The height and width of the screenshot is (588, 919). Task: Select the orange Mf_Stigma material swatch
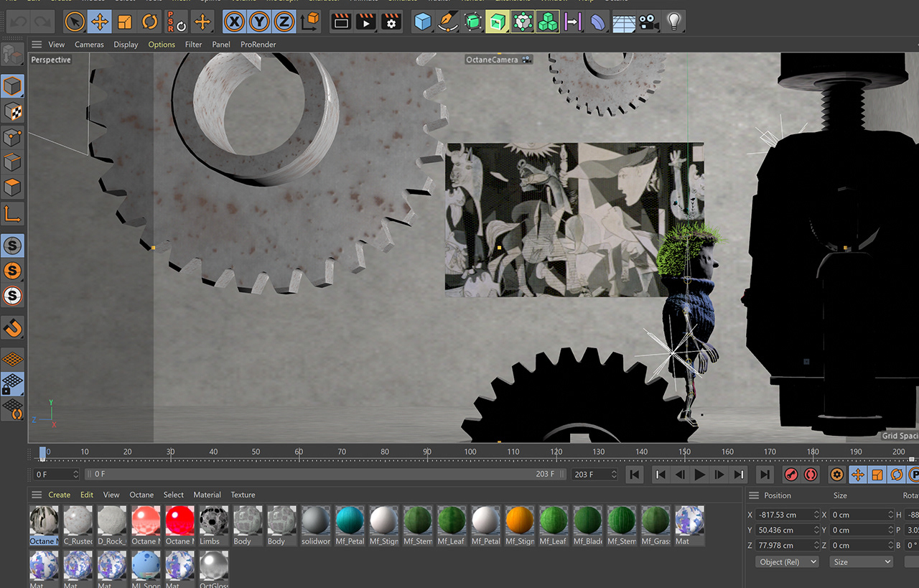tap(519, 521)
